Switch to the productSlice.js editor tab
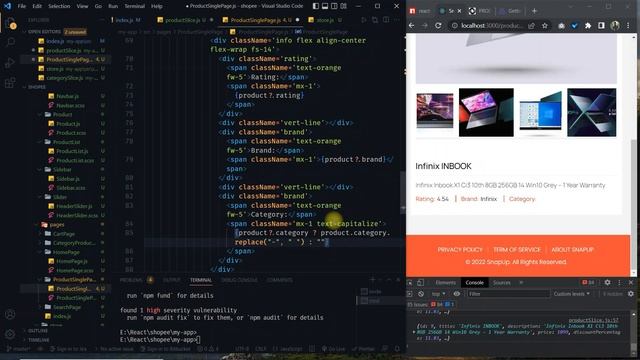Image resolution: width=640 pixels, height=360 pixels. click(185, 20)
